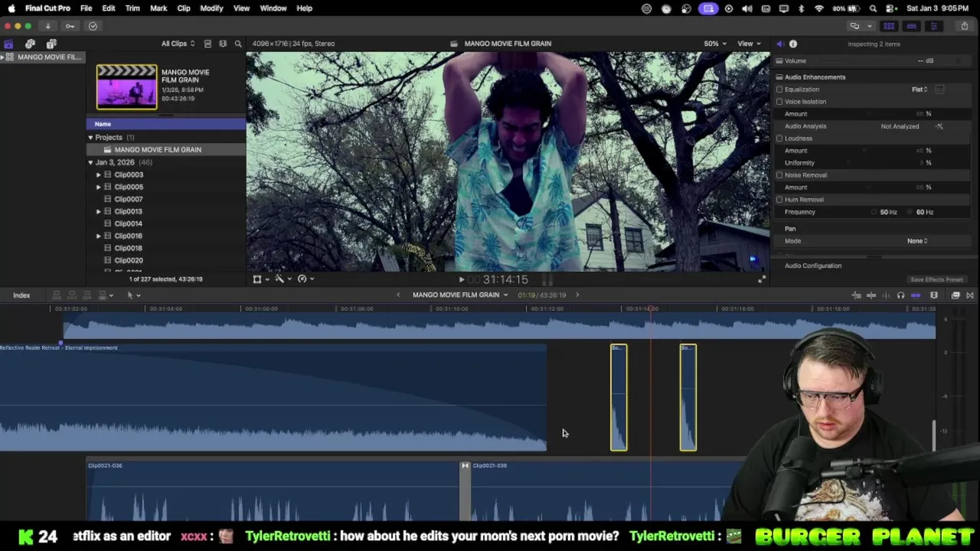Image resolution: width=980 pixels, height=551 pixels.
Task: Open the All Clips filter dropdown
Action: point(178,44)
